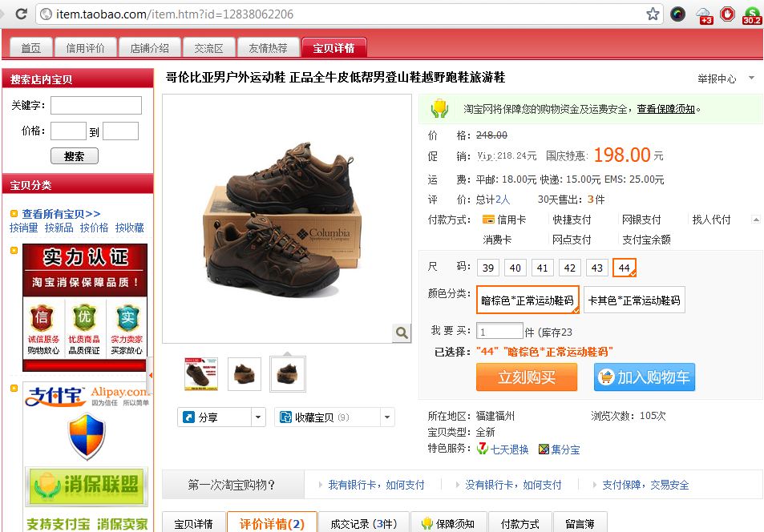Sort items via 按价格 link

[x=94, y=228]
